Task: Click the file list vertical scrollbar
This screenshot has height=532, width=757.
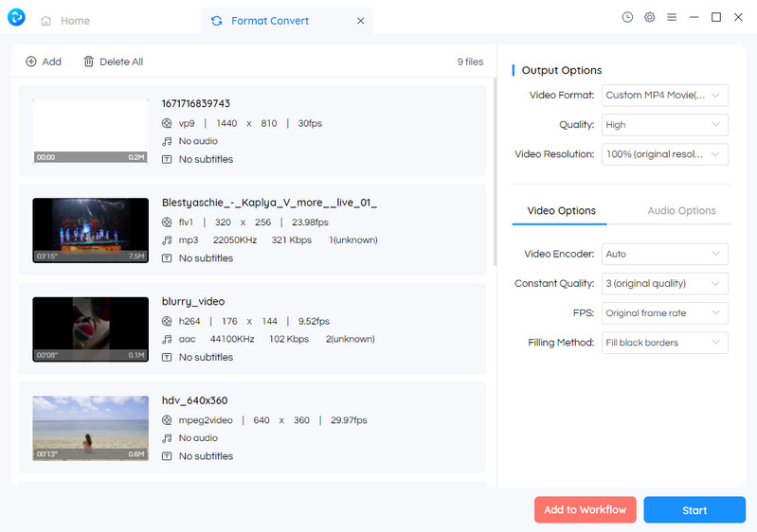Action: click(495, 171)
